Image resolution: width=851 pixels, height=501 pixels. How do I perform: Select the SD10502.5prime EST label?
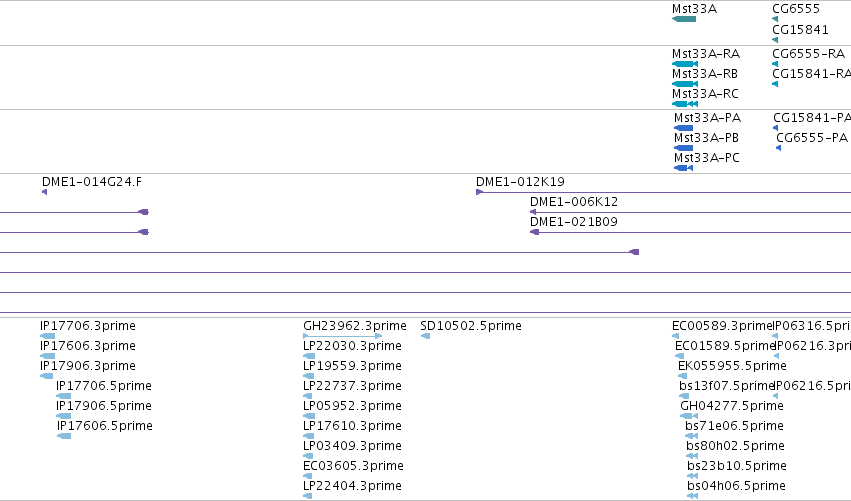pyautogui.click(x=471, y=326)
